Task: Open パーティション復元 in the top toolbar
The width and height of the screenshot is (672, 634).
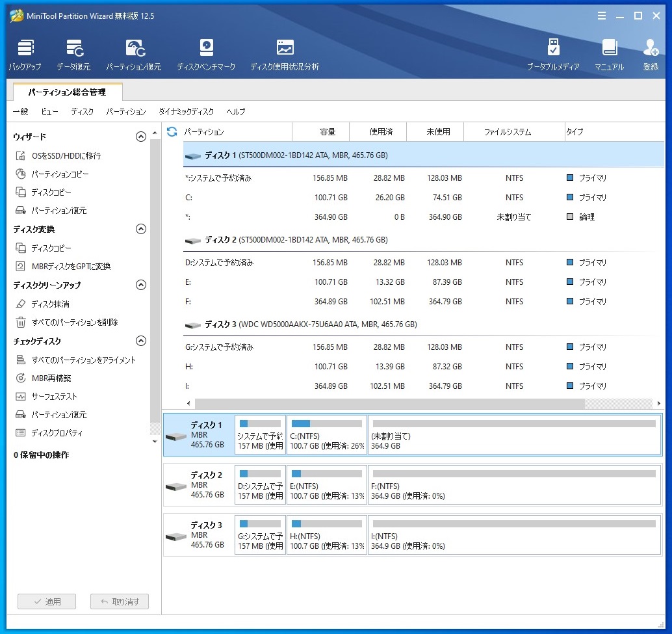Action: pos(134,55)
